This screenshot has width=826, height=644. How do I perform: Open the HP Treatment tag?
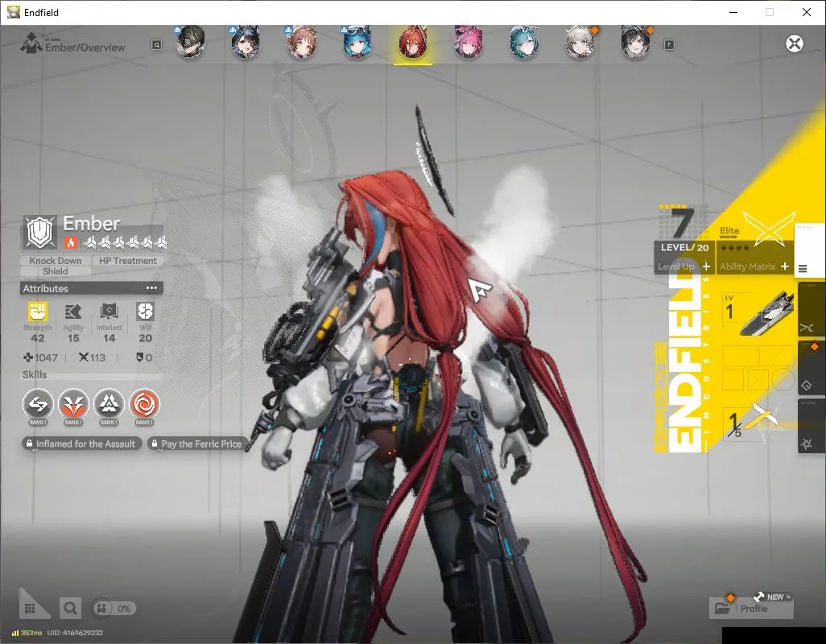(x=128, y=261)
